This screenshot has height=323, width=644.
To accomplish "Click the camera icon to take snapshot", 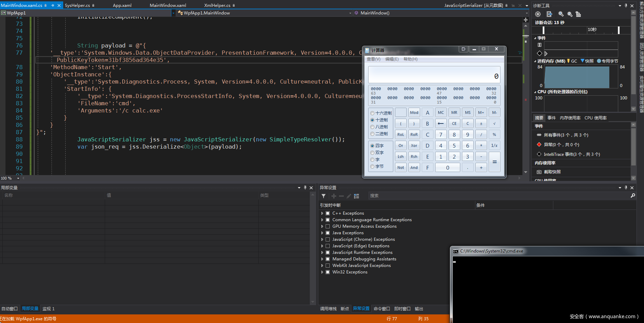I will (x=539, y=172).
